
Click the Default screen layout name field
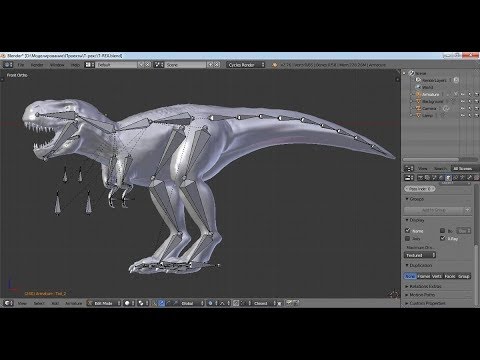click(x=116, y=65)
